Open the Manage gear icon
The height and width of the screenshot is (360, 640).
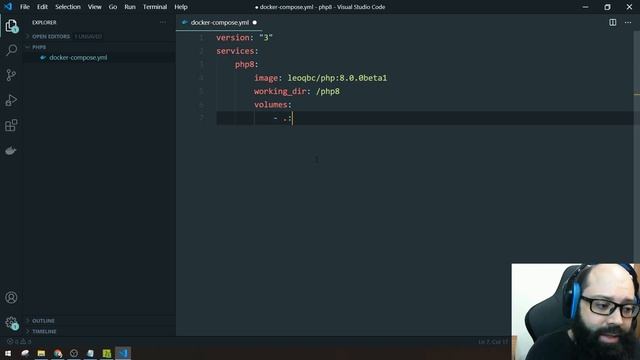11,323
